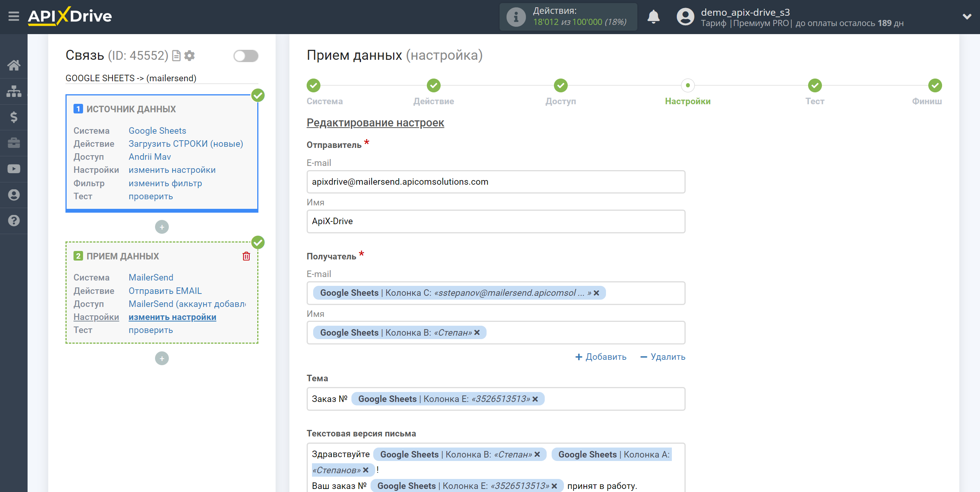Open the notifications bell
Screen dimensions: 980x492
point(653,17)
